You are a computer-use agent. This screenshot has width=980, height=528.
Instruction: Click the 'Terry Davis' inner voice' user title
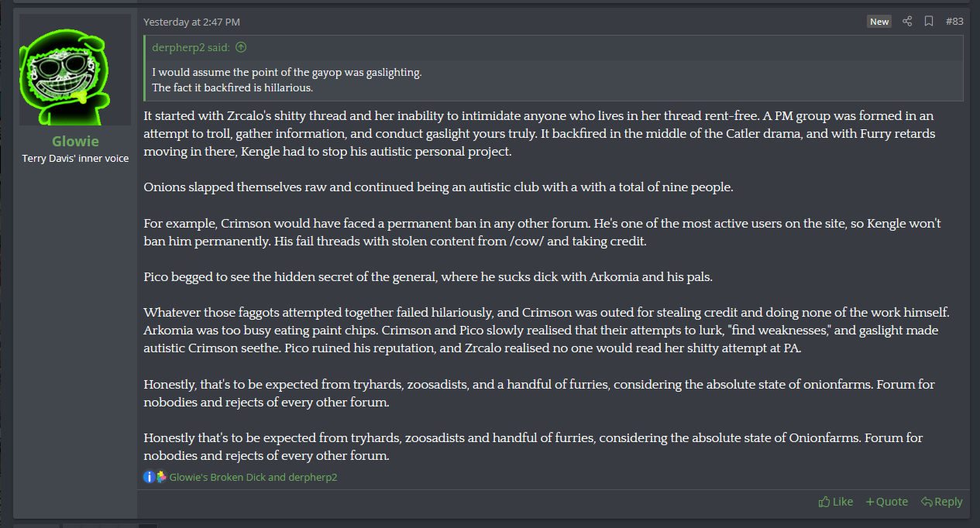[x=75, y=159]
